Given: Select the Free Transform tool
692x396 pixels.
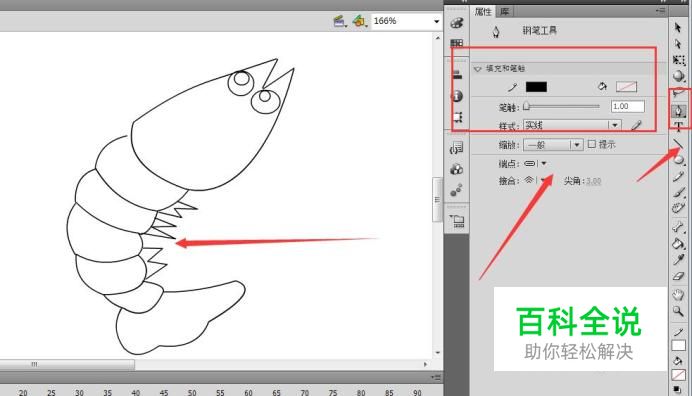Looking at the screenshot, I should [x=679, y=60].
